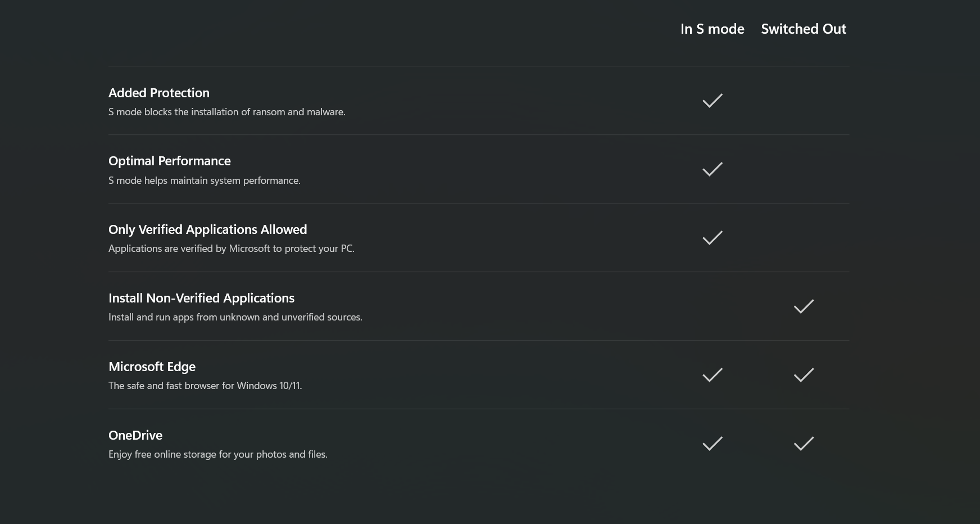Screen dimensions: 980x524
Task: Click the 'Microsoft Edge' heading
Action: point(152,367)
